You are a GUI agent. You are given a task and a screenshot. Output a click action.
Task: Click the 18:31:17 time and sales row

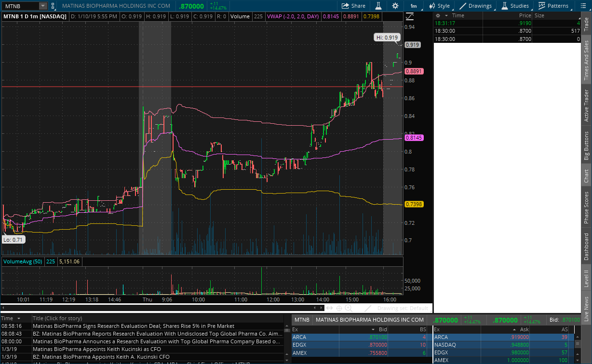[508, 23]
